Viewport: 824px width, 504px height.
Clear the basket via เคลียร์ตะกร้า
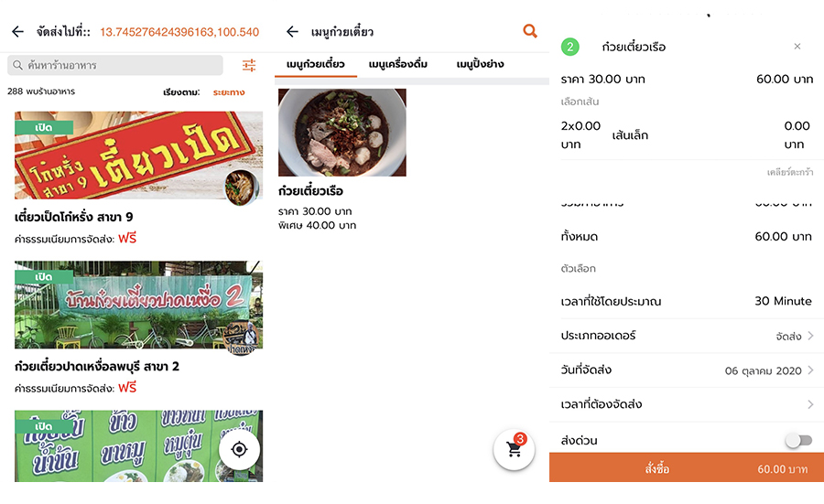coord(790,172)
